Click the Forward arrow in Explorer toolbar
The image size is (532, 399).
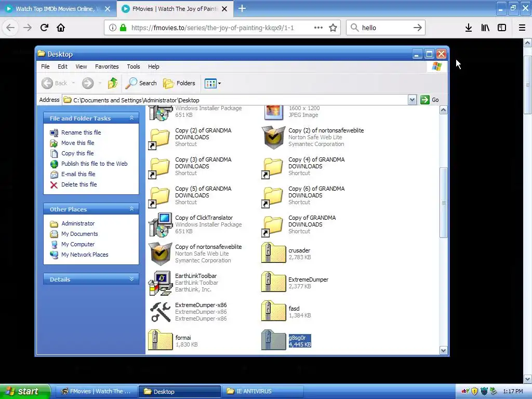tap(88, 83)
